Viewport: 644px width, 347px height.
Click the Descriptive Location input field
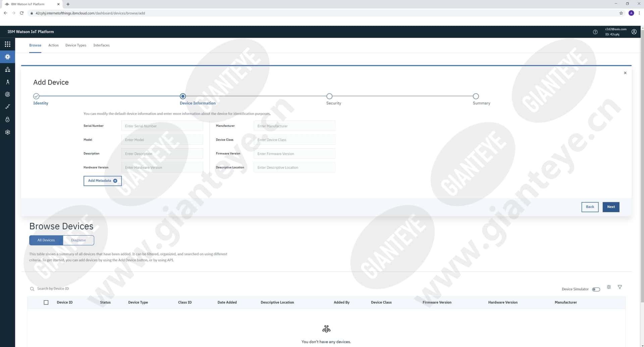294,167
